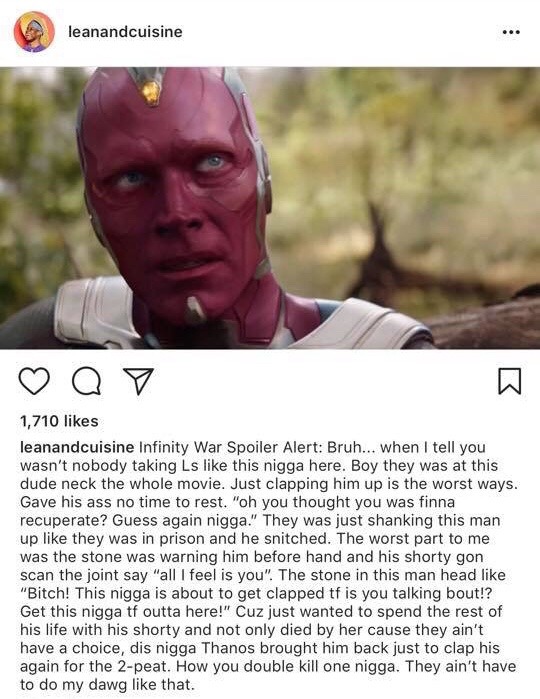The image size is (540, 699).
Task: Share the post with the paper plane icon
Action: pyautogui.click(x=138, y=381)
